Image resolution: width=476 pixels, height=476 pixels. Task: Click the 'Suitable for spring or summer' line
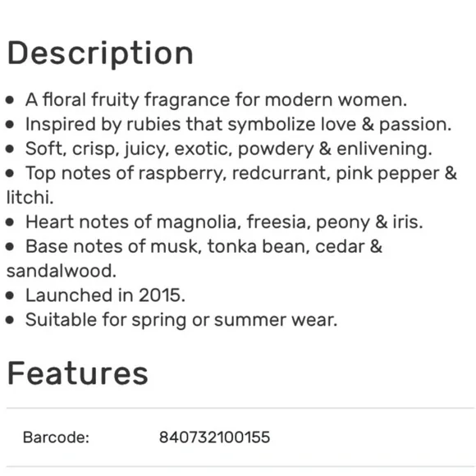click(181, 320)
